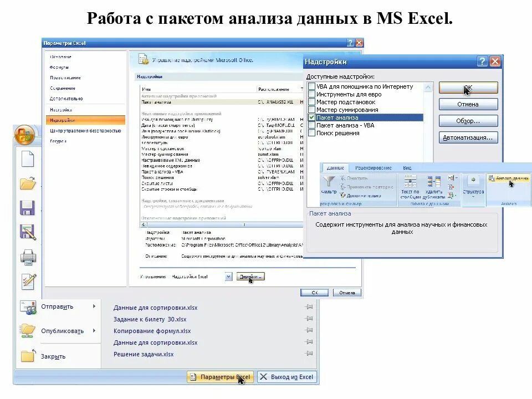Click the New blank document icon

(28, 159)
